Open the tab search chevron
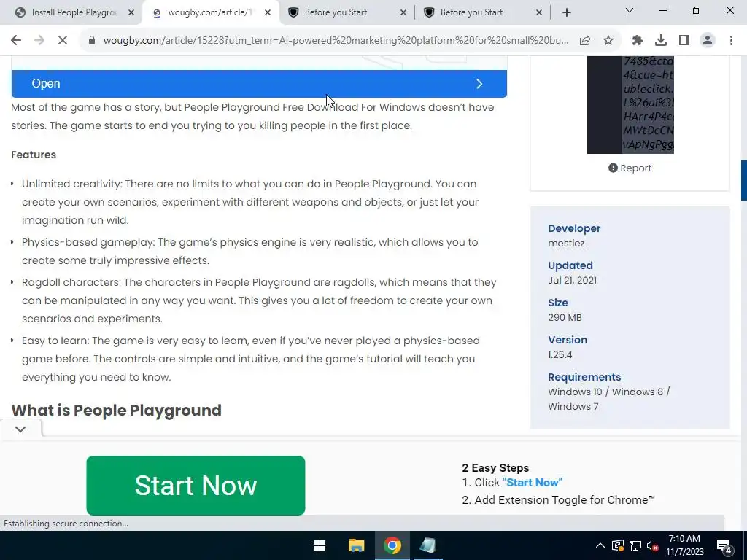The image size is (747, 560). [630, 10]
